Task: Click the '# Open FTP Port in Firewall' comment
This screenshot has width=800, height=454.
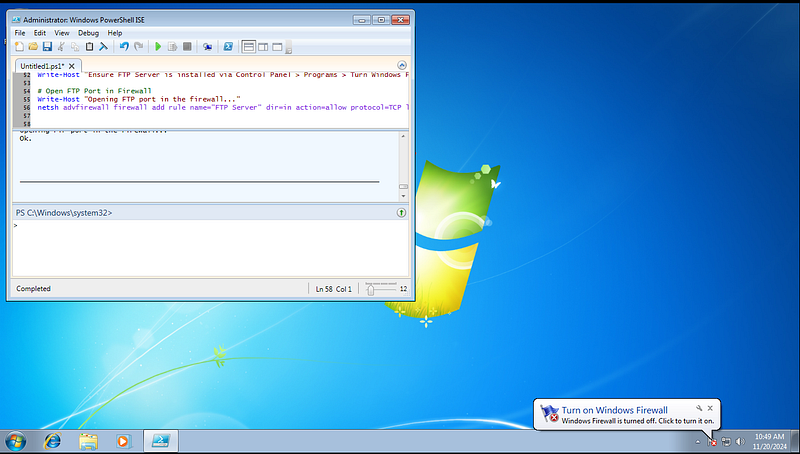Action: (94, 91)
